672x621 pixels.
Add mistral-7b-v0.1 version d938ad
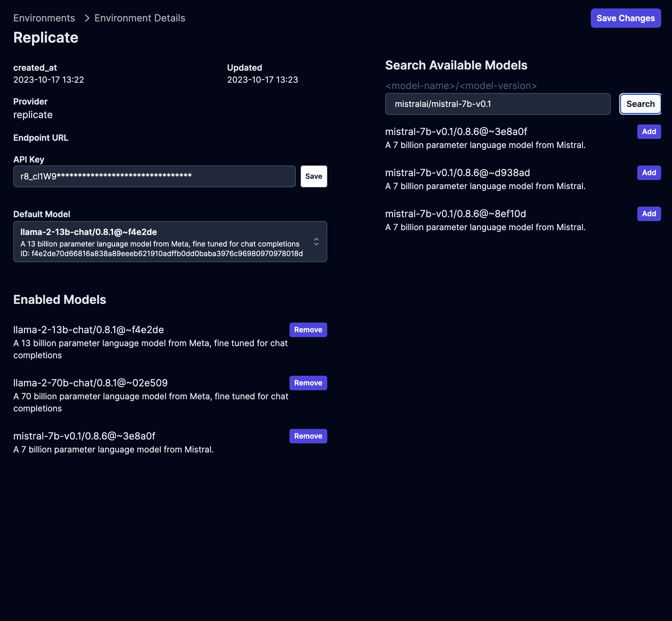pos(648,173)
